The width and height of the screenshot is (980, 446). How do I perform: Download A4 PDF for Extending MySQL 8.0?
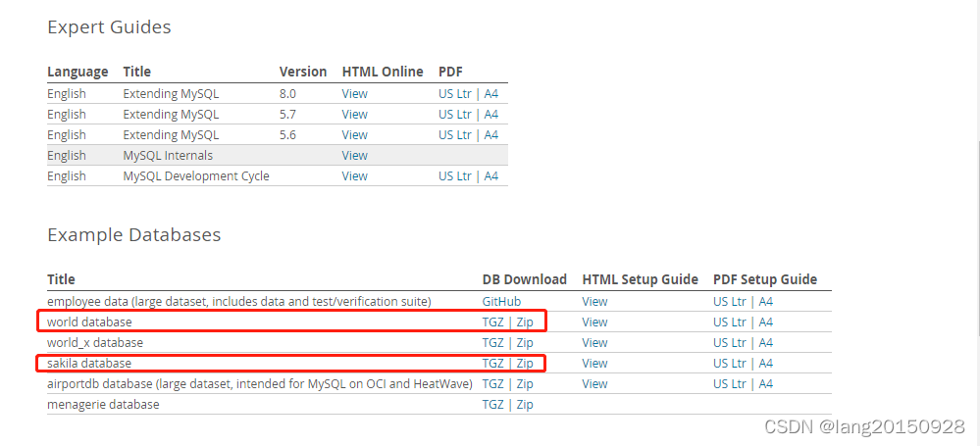coord(491,94)
